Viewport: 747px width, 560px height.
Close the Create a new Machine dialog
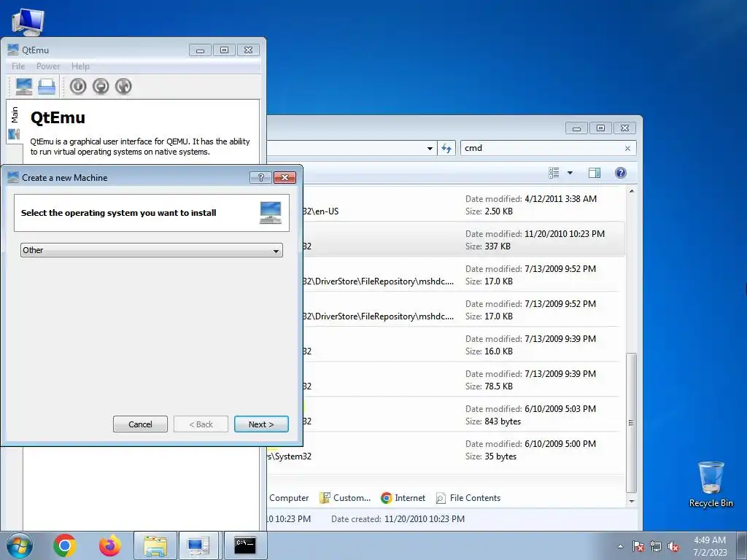(x=285, y=178)
